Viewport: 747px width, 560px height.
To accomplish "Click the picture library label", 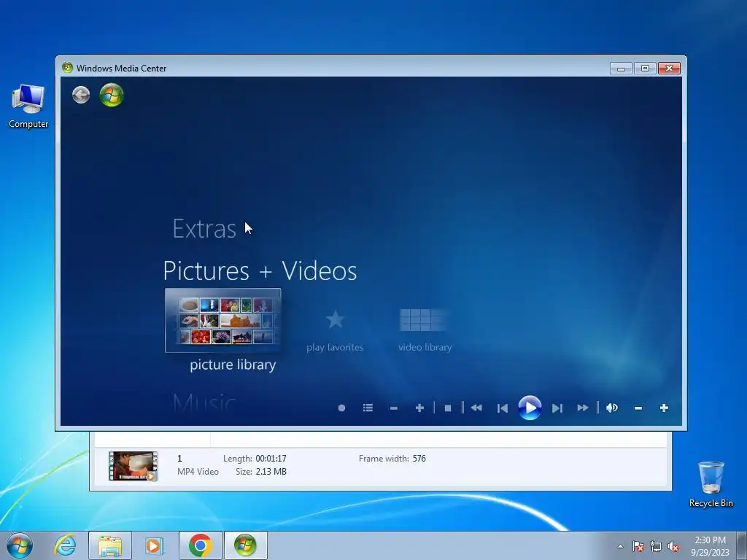I will pos(233,365).
